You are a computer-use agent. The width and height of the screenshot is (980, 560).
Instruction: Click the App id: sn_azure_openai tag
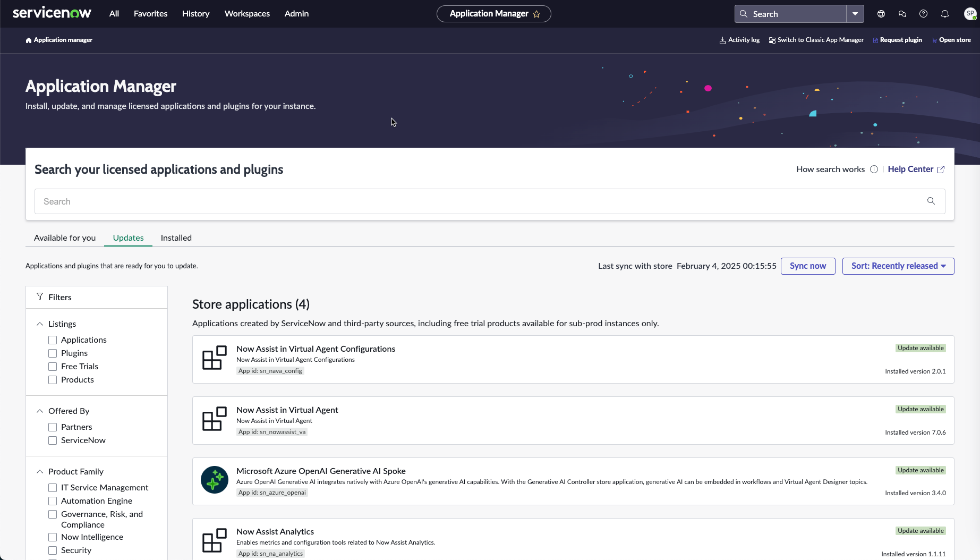click(x=272, y=493)
